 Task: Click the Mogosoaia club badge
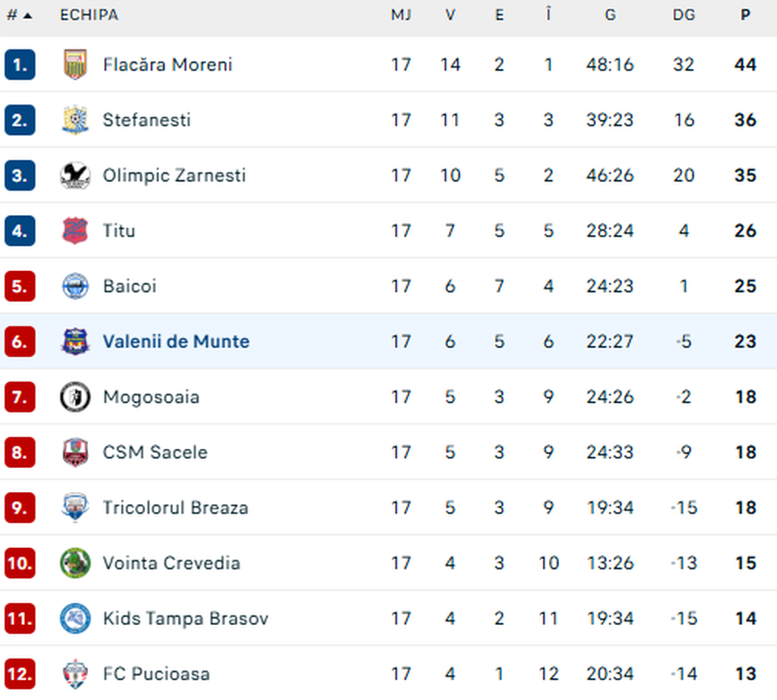75,397
